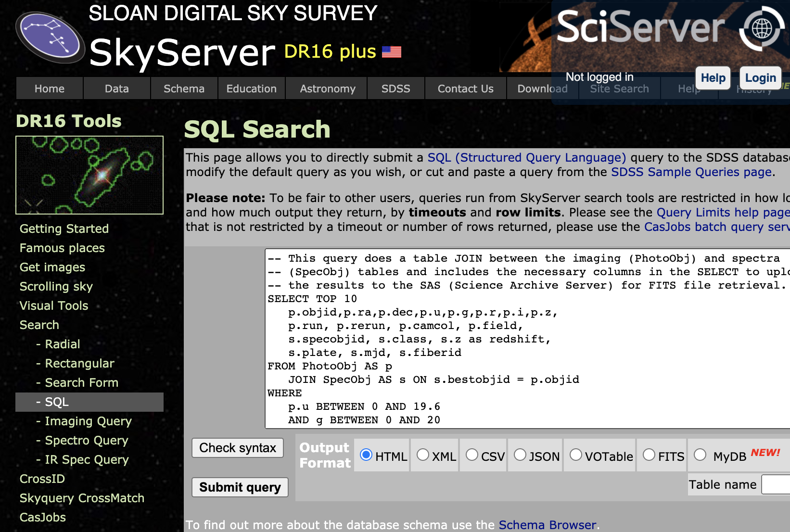Open the Schema Browser link
790x532 pixels.
(x=548, y=525)
